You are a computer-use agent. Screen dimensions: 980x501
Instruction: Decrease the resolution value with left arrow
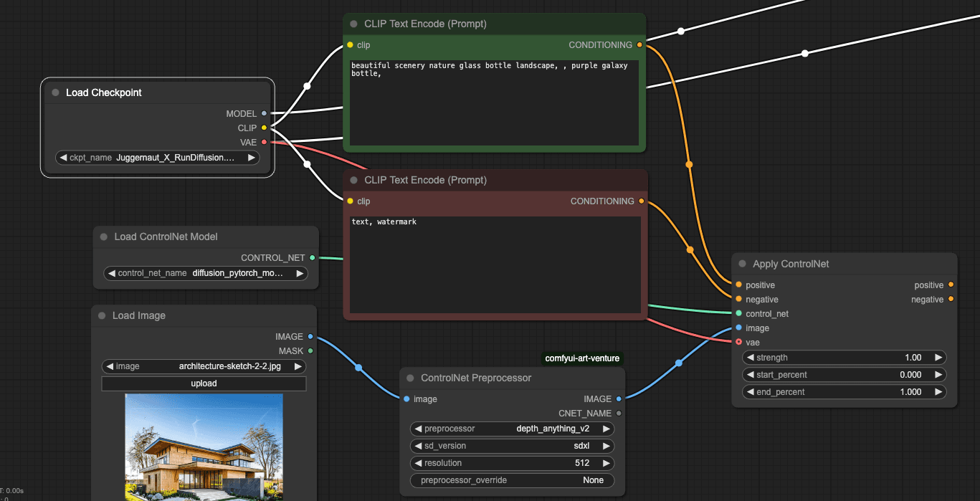417,463
